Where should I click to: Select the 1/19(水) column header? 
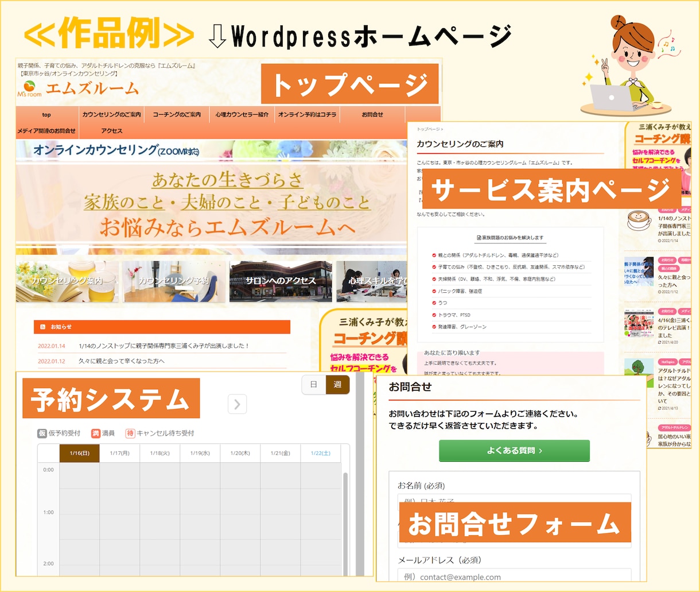point(200,453)
